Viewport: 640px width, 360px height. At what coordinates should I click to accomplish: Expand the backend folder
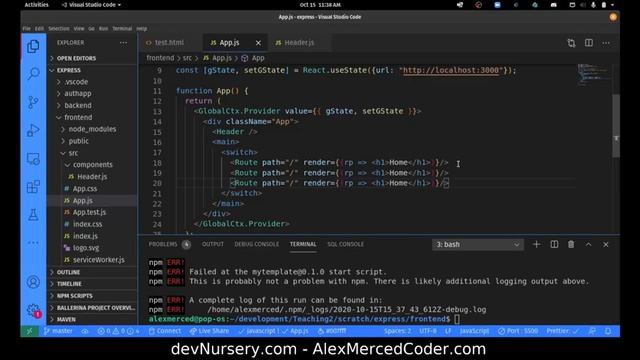coord(92,105)
